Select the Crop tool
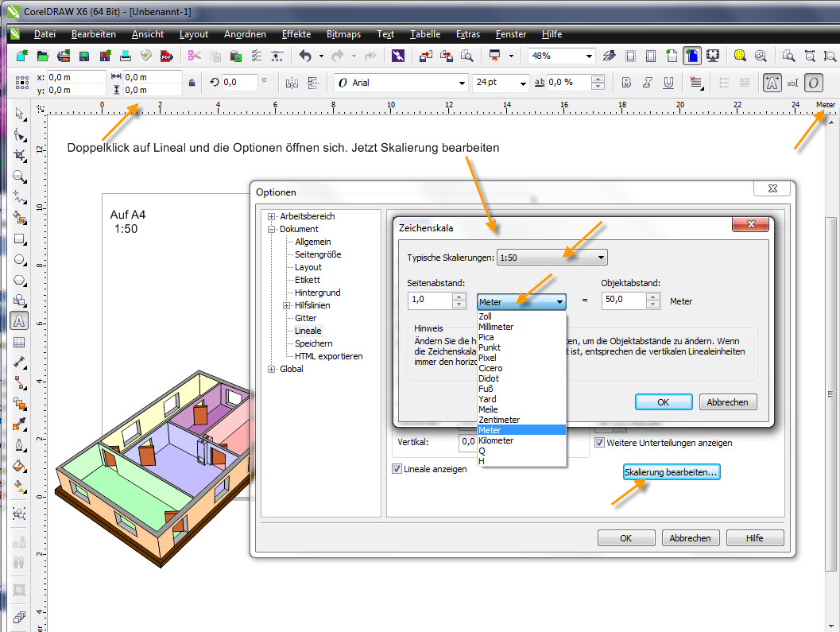This screenshot has height=632, width=840. tap(20, 156)
